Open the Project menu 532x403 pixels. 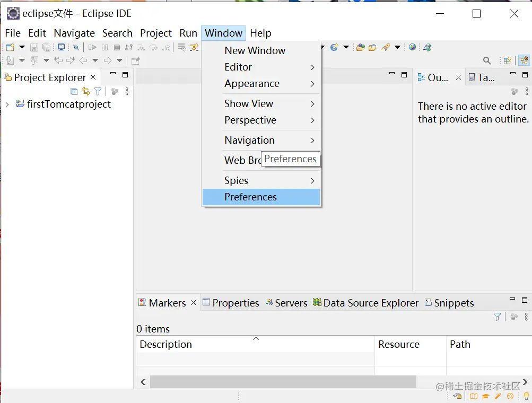tap(156, 33)
